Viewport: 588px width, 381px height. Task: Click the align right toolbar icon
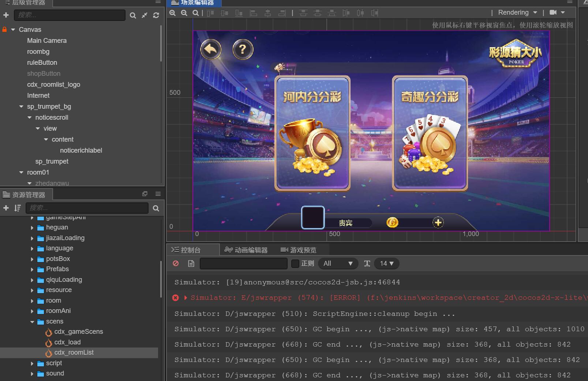click(x=282, y=13)
